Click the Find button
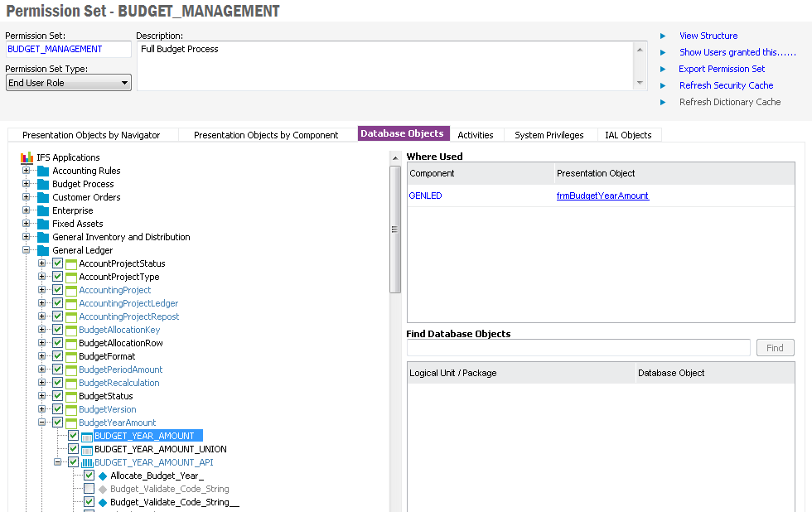812x512 pixels. pos(775,348)
